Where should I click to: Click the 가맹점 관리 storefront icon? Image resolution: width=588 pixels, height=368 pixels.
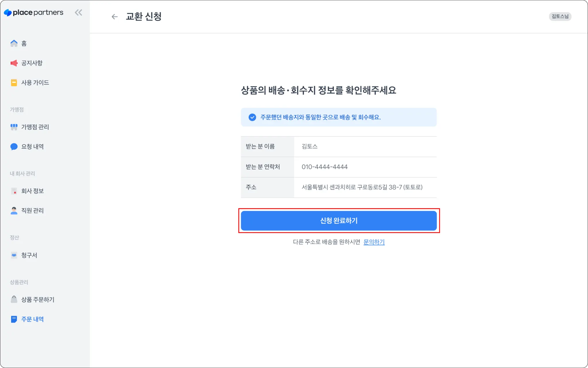(x=14, y=127)
